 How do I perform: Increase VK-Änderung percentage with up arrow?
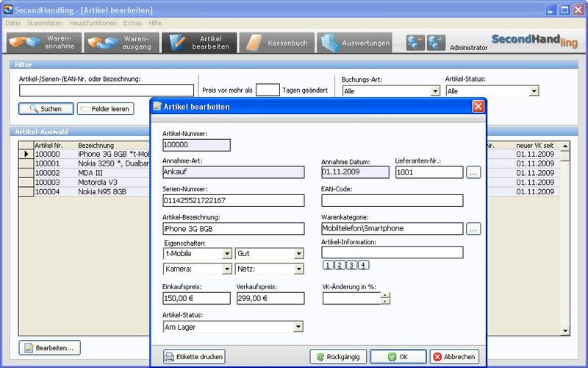pyautogui.click(x=385, y=295)
